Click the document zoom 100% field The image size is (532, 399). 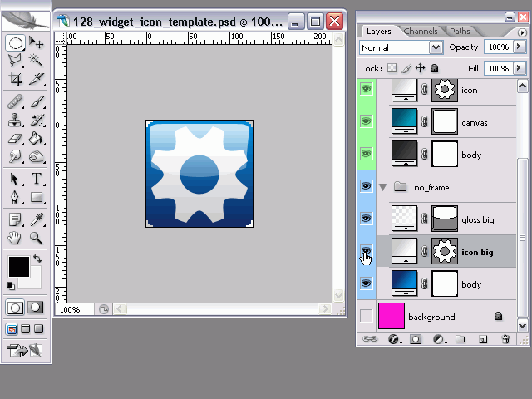tap(75, 309)
